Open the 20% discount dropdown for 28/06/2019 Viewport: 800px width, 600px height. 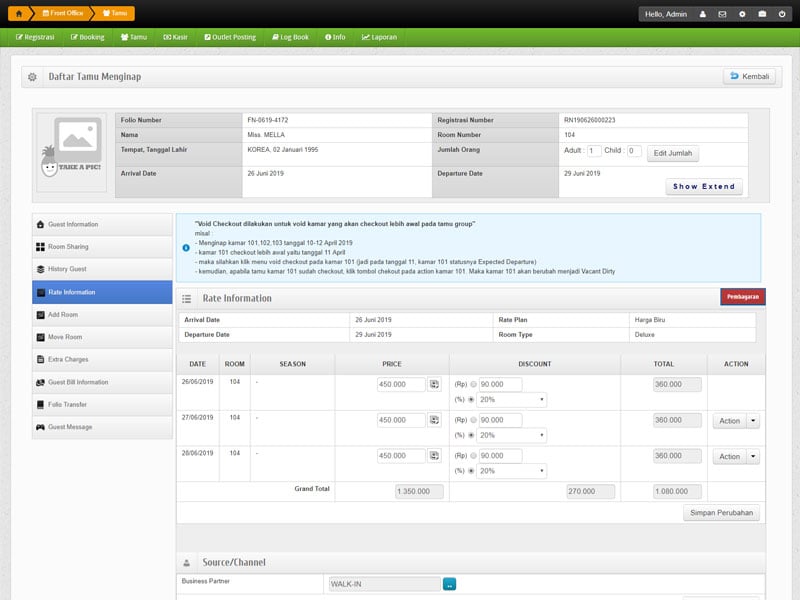point(512,471)
